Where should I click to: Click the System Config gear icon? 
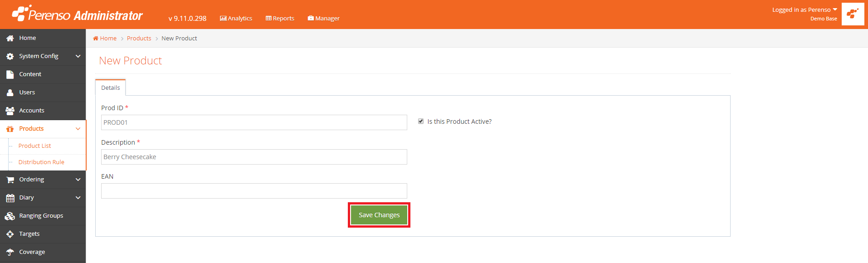click(10, 56)
